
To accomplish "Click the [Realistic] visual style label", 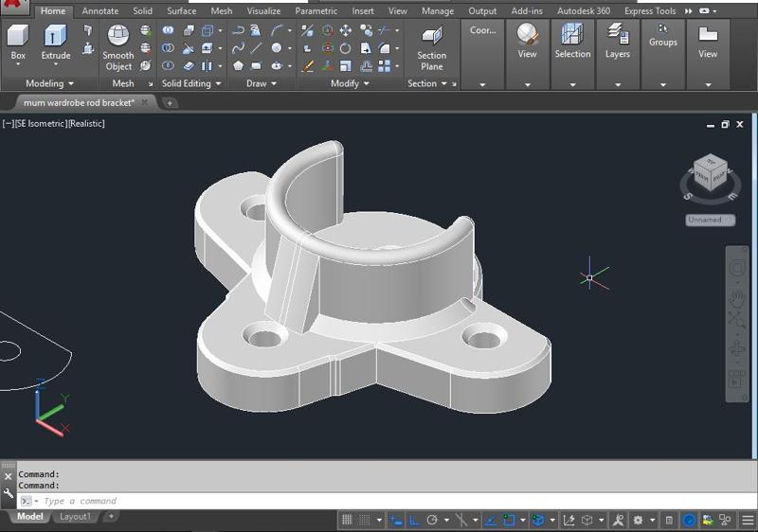I will pyautogui.click(x=86, y=124).
